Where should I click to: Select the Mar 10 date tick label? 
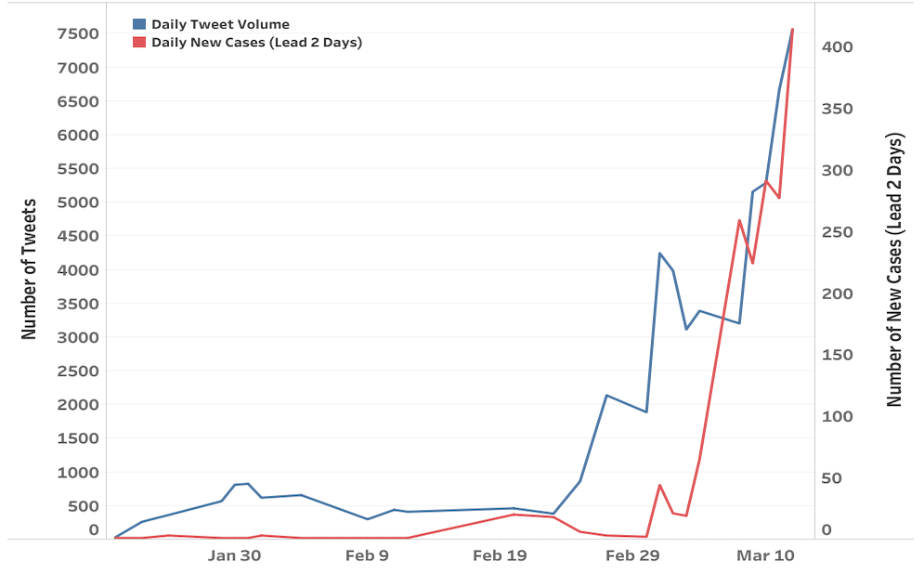point(766,555)
